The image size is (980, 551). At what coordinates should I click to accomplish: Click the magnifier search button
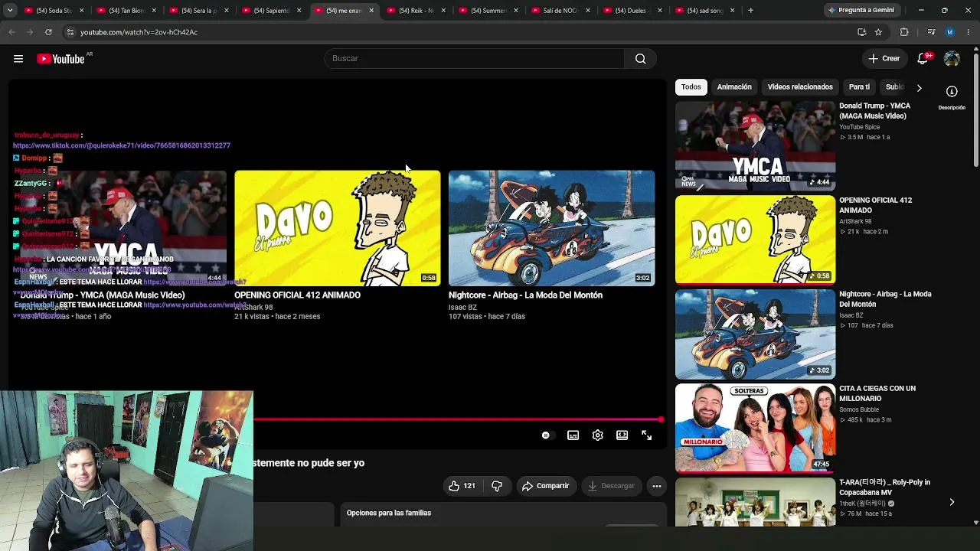tap(641, 59)
